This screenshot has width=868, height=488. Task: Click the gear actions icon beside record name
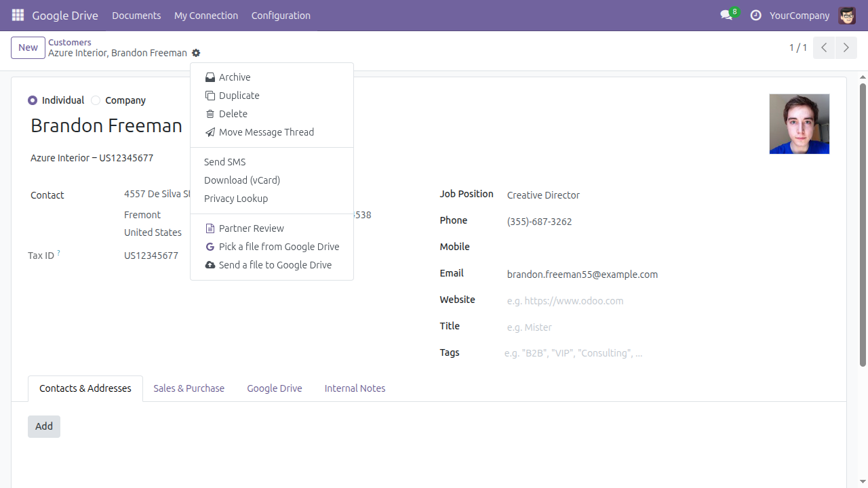[196, 53]
